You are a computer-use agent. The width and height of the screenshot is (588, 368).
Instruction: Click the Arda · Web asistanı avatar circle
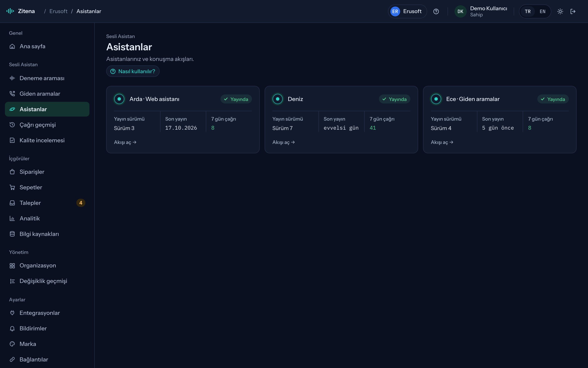(x=119, y=99)
